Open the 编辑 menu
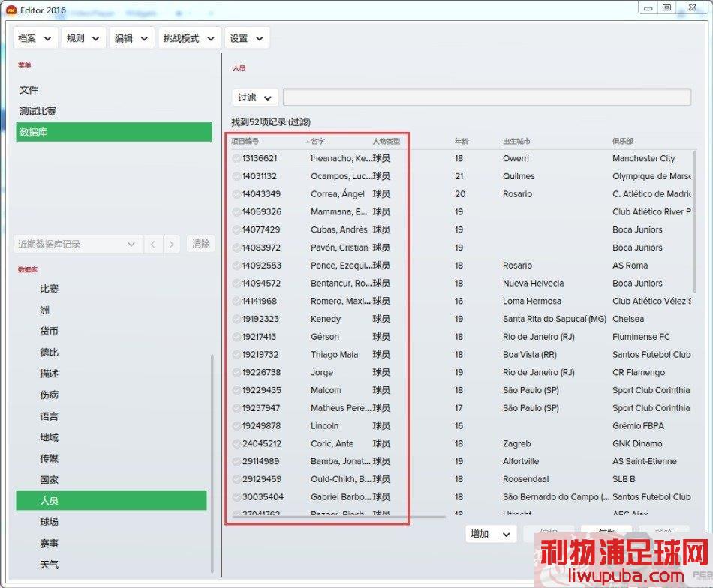 point(132,38)
